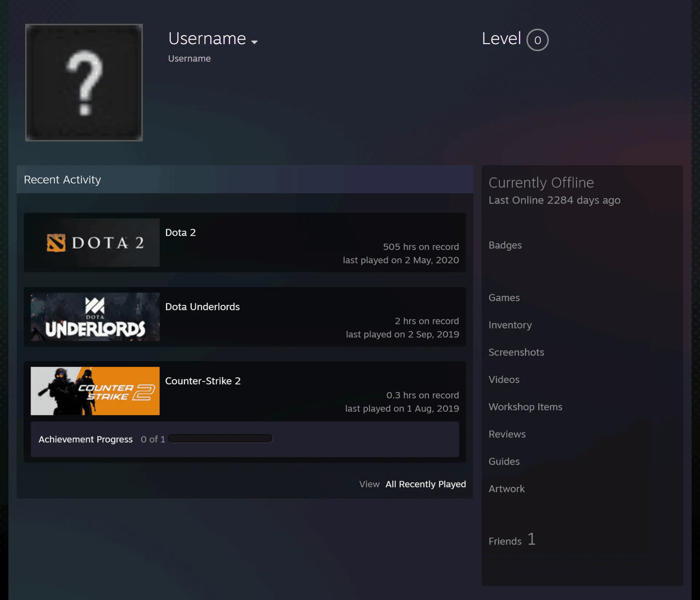The image size is (700, 600).
Task: Click the friends count number 1
Action: coord(532,539)
